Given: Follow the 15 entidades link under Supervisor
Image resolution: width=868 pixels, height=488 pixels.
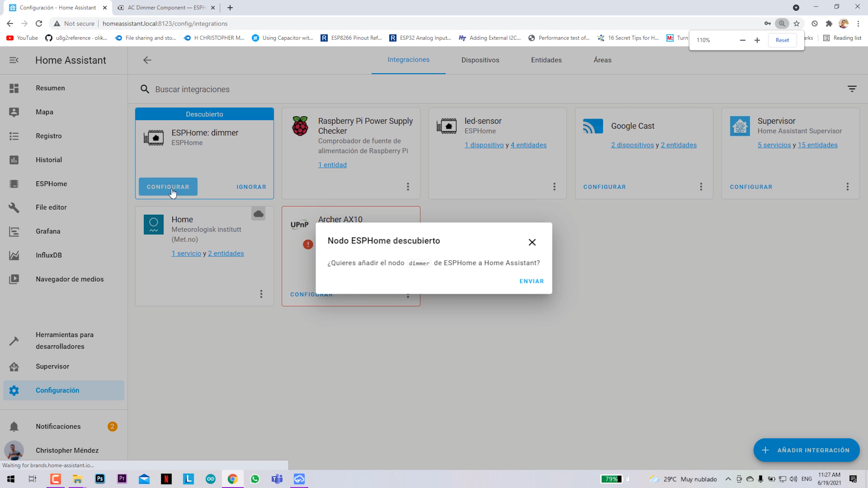Looking at the screenshot, I should pyautogui.click(x=817, y=145).
